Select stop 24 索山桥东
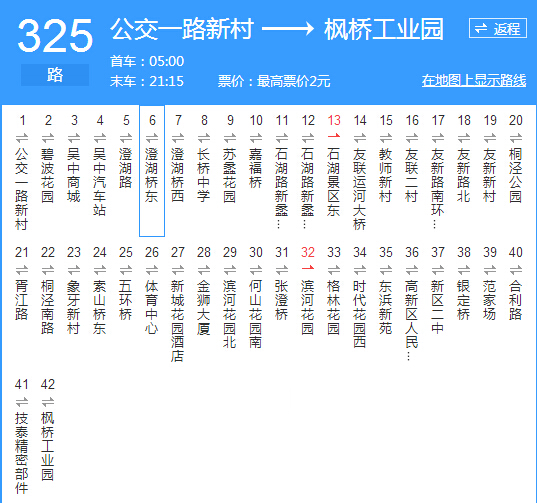This screenshot has width=537, height=503. (100, 307)
